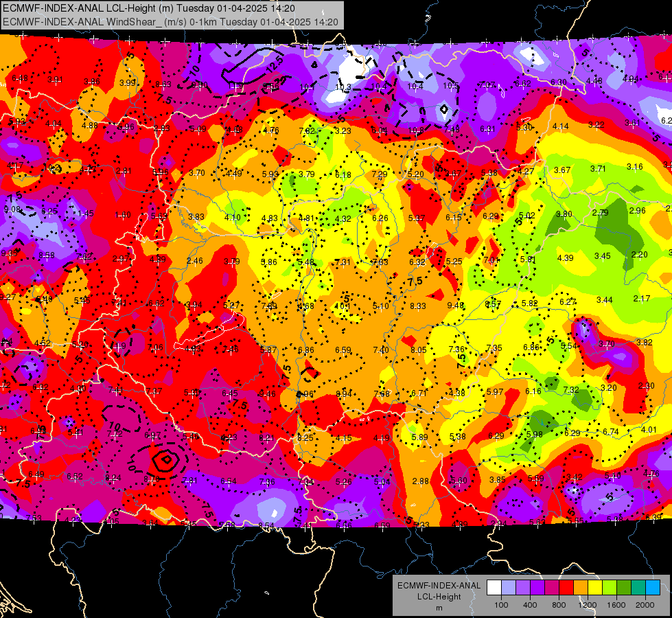Image resolution: width=672 pixels, height=618 pixels.
Task: Click the legend tick label 100
Action: point(502,605)
